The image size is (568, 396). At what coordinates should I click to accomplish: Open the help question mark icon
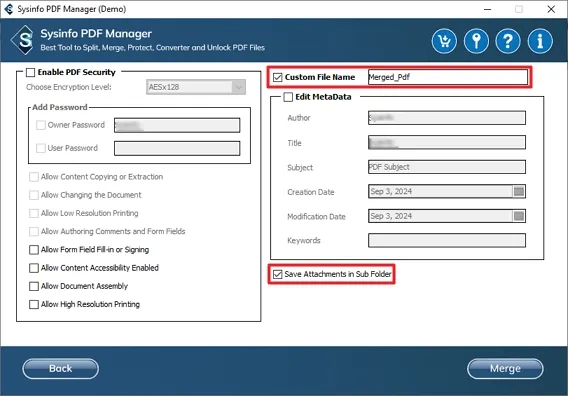tap(508, 41)
